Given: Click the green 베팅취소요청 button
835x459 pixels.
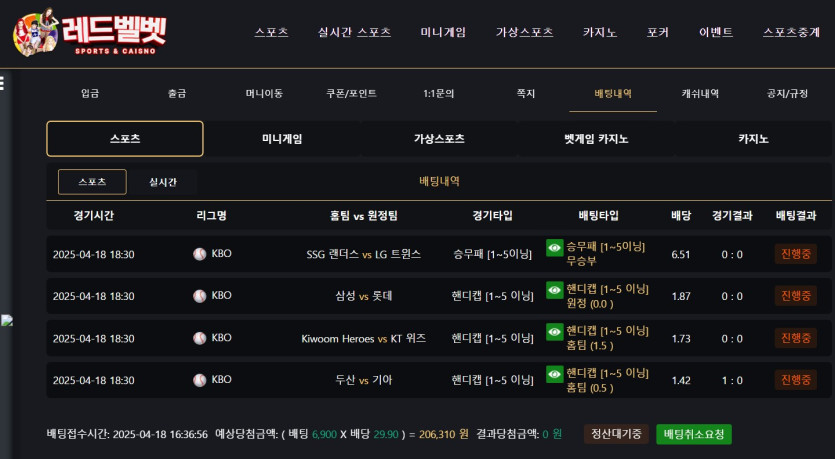Looking at the screenshot, I should point(694,434).
